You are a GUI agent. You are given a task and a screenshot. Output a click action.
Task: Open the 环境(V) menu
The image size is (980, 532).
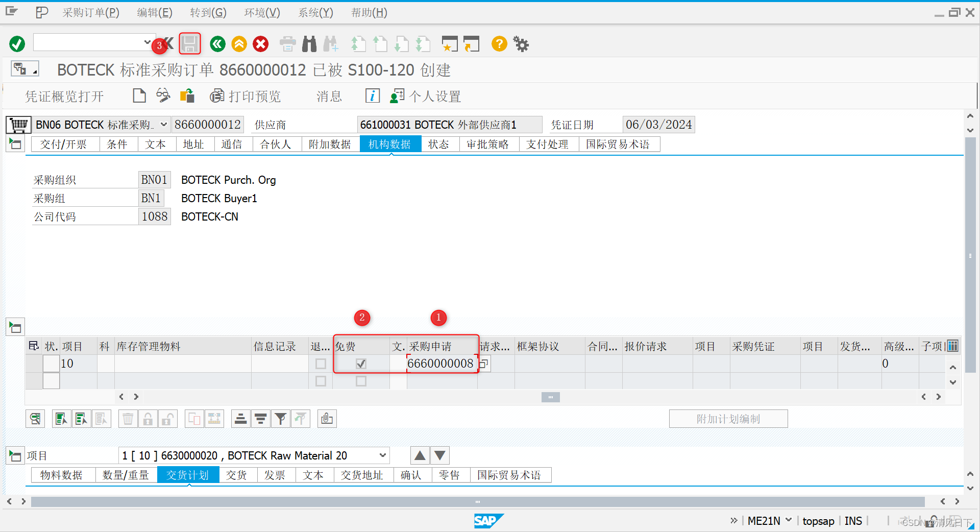click(x=262, y=13)
